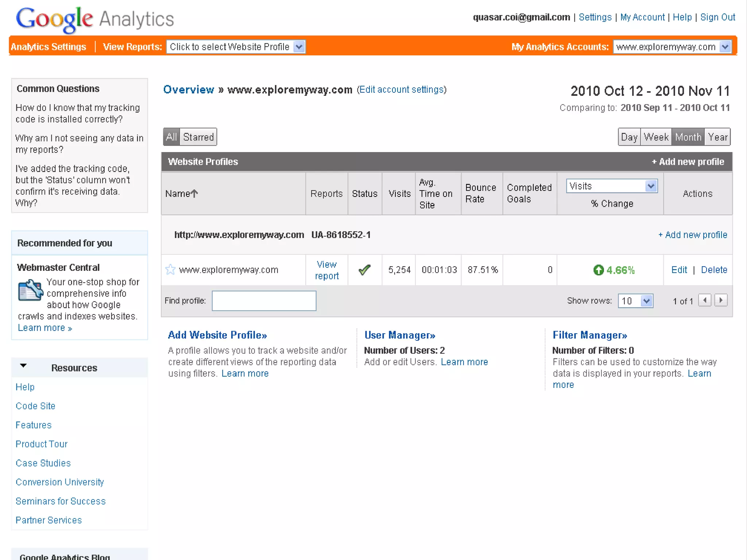Open the Website Profile selector dropdown
This screenshot has height=560, width=747.
click(299, 47)
